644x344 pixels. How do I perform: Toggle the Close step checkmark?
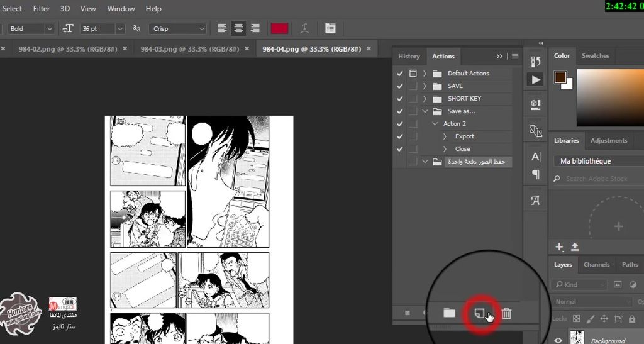[399, 149]
